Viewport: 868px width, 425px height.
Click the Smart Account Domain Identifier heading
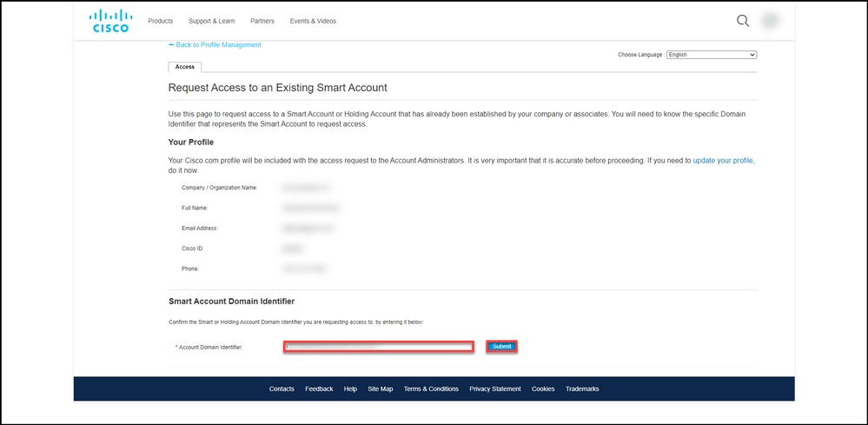tap(231, 302)
